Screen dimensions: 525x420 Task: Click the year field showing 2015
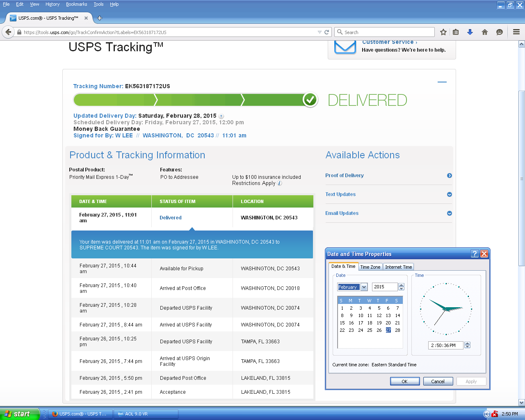[x=385, y=287]
